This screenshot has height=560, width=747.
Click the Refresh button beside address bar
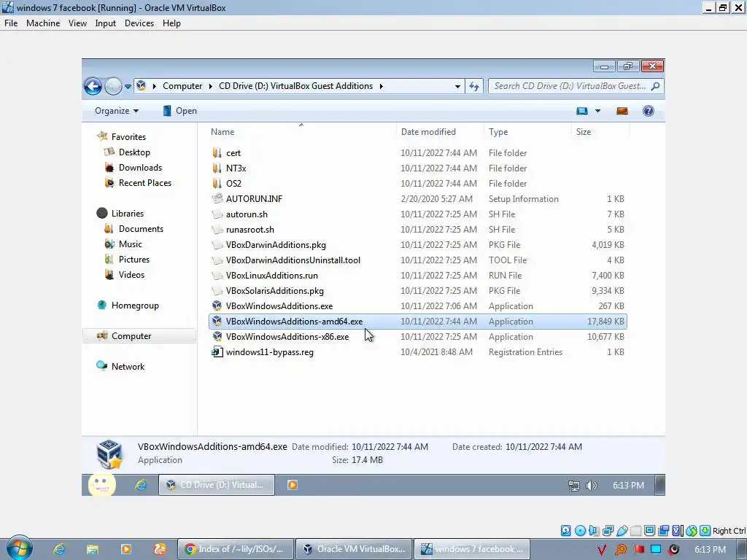point(474,86)
